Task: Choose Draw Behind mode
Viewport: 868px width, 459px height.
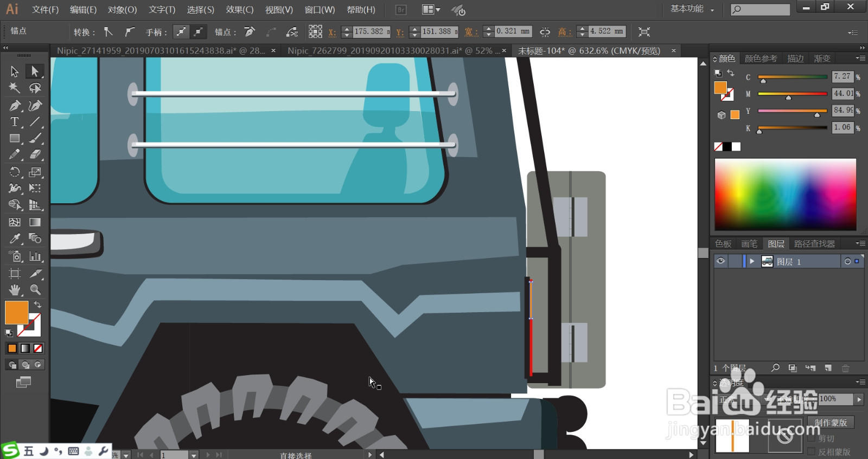Action: pos(25,365)
